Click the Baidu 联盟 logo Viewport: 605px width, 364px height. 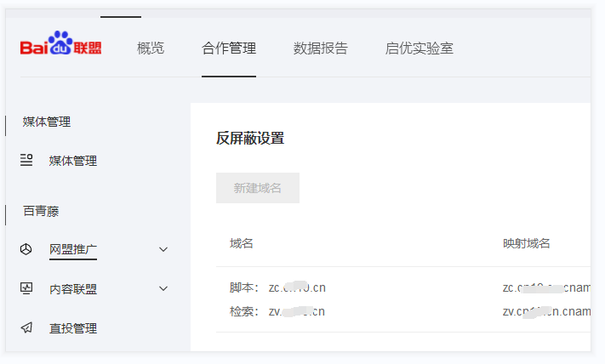pyautogui.click(x=61, y=43)
